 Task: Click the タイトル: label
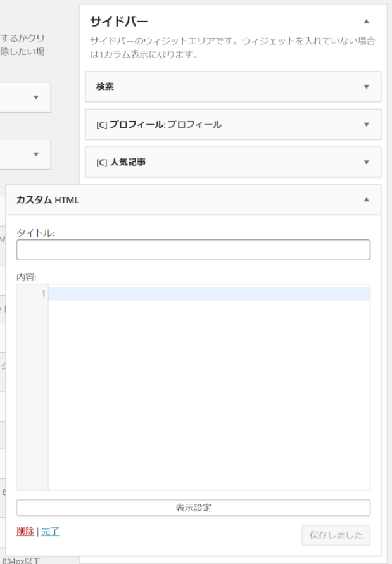[x=35, y=233]
